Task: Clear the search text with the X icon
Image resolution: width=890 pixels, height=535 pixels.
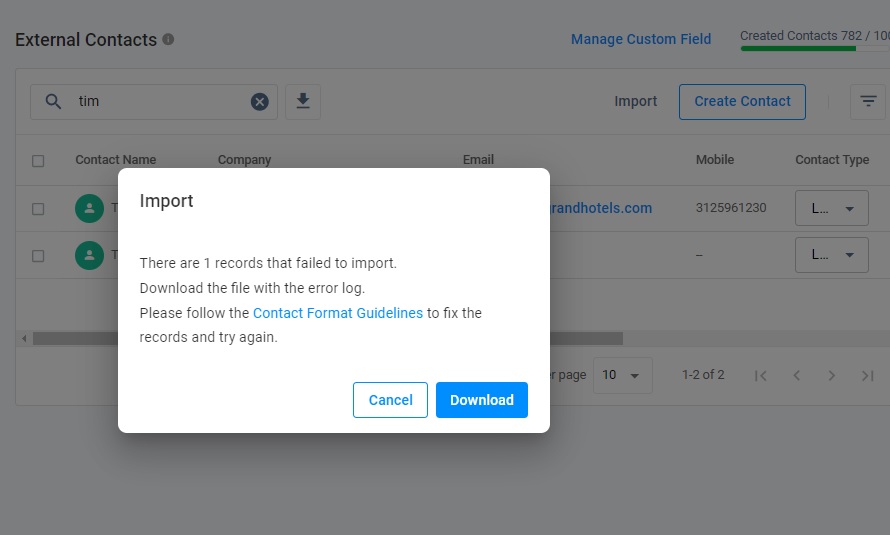Action: pyautogui.click(x=259, y=101)
